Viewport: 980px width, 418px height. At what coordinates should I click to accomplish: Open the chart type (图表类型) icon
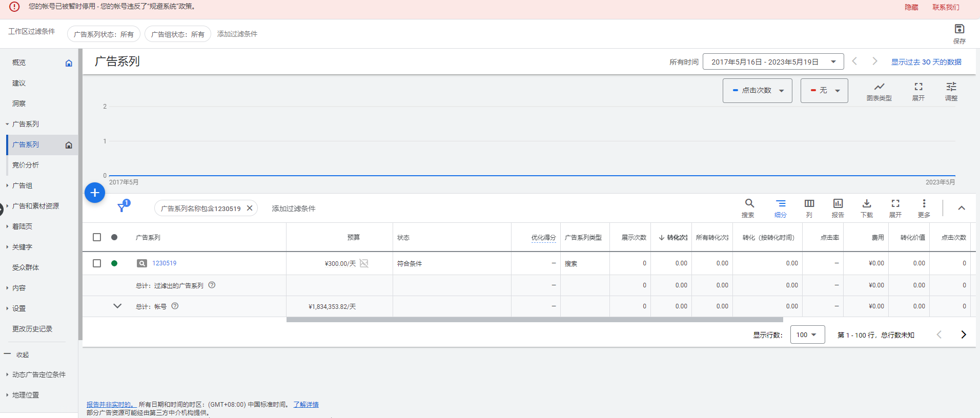pos(879,87)
